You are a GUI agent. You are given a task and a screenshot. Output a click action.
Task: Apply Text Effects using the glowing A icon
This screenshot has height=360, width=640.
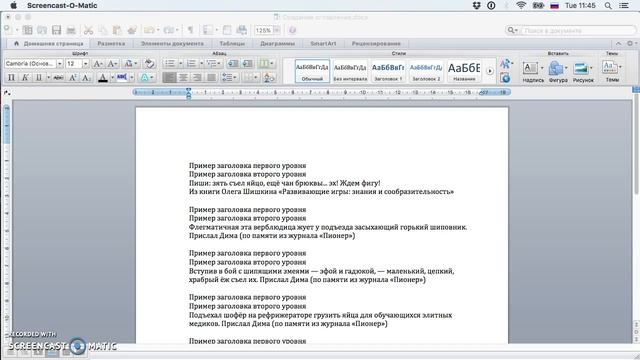click(147, 77)
